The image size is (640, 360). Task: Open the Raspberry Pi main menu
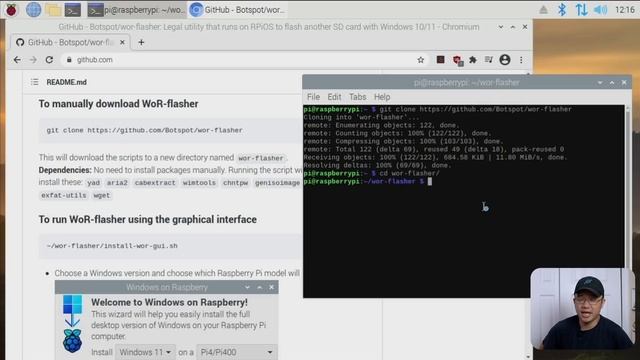tap(11, 9)
